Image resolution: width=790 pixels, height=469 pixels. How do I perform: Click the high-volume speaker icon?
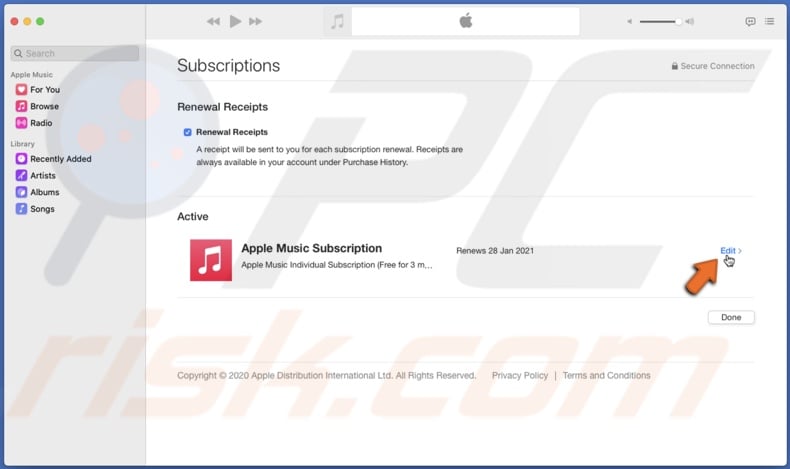point(690,22)
